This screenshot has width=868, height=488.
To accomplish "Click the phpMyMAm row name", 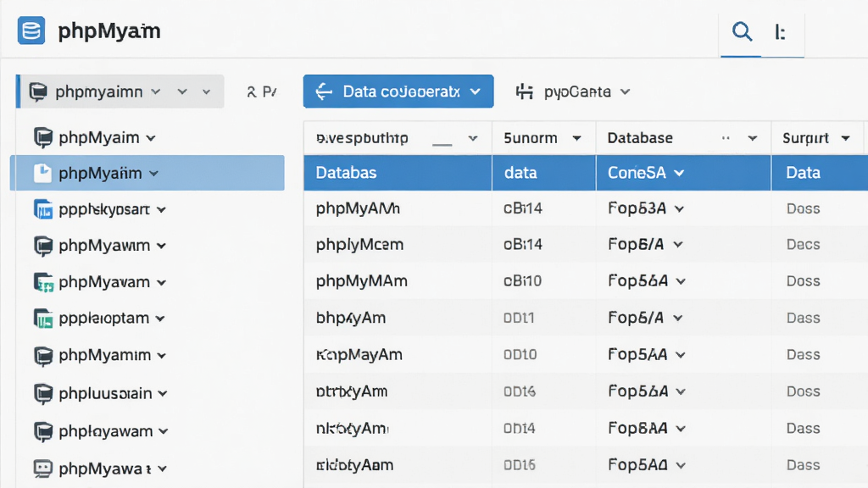I will coord(361,281).
